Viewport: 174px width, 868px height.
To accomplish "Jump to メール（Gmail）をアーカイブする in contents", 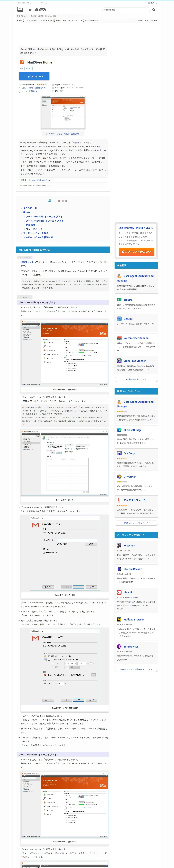I will pyautogui.click(x=44, y=217).
